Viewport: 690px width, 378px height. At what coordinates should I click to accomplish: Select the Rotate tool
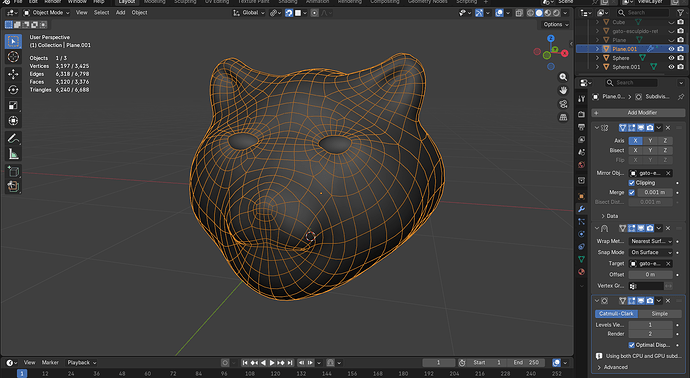tap(13, 90)
